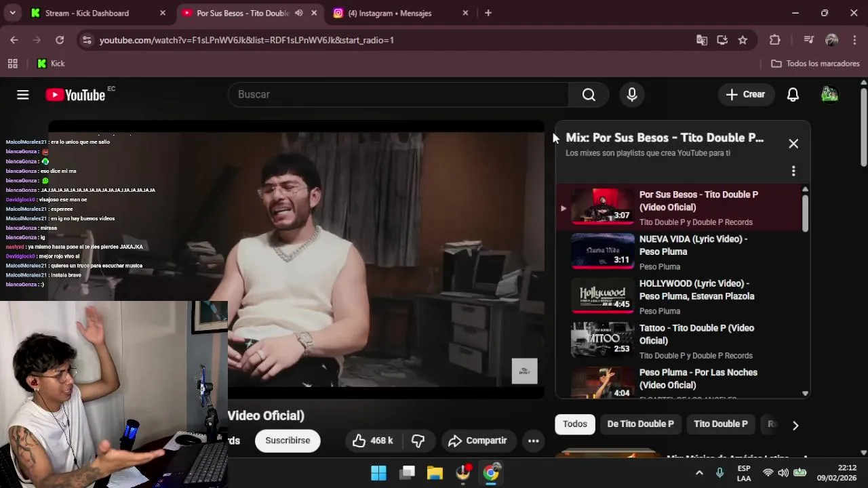
Task: Mute the Por Sus Besos tab audio
Action: tap(298, 13)
